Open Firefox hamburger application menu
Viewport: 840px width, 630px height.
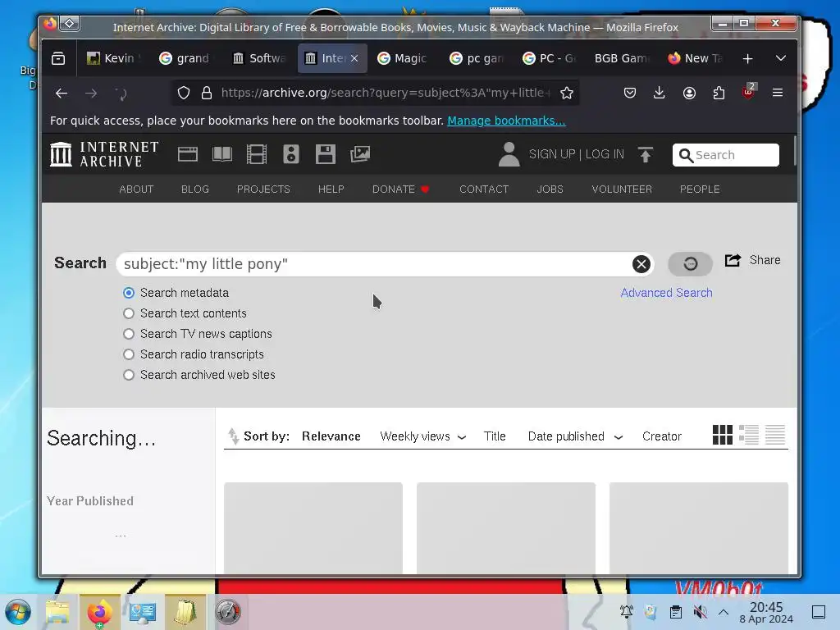(778, 94)
